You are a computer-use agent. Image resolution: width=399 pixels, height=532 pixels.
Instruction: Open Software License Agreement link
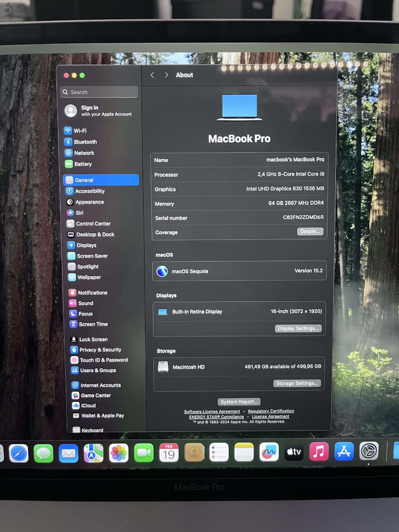click(x=212, y=411)
